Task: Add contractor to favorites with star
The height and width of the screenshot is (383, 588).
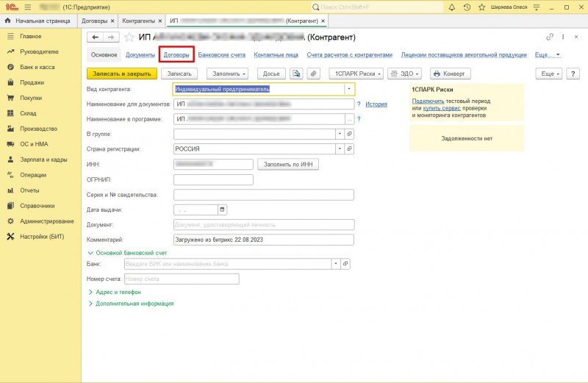Action: click(129, 37)
